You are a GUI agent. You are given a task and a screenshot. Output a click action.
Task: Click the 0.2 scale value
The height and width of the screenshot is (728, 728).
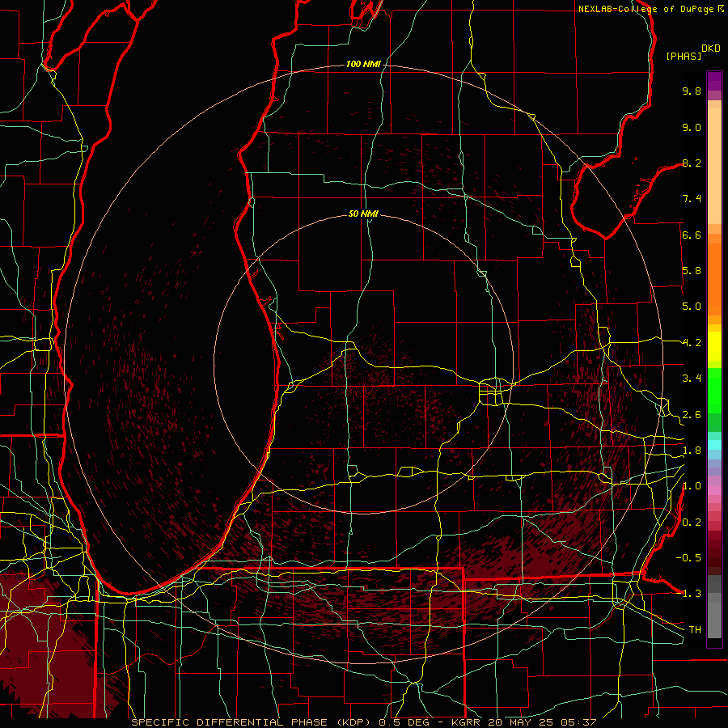(692, 523)
